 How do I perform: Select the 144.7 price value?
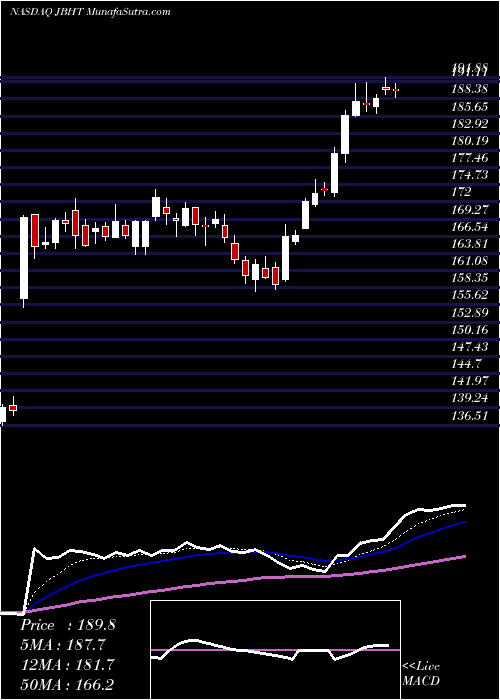pyautogui.click(x=465, y=363)
